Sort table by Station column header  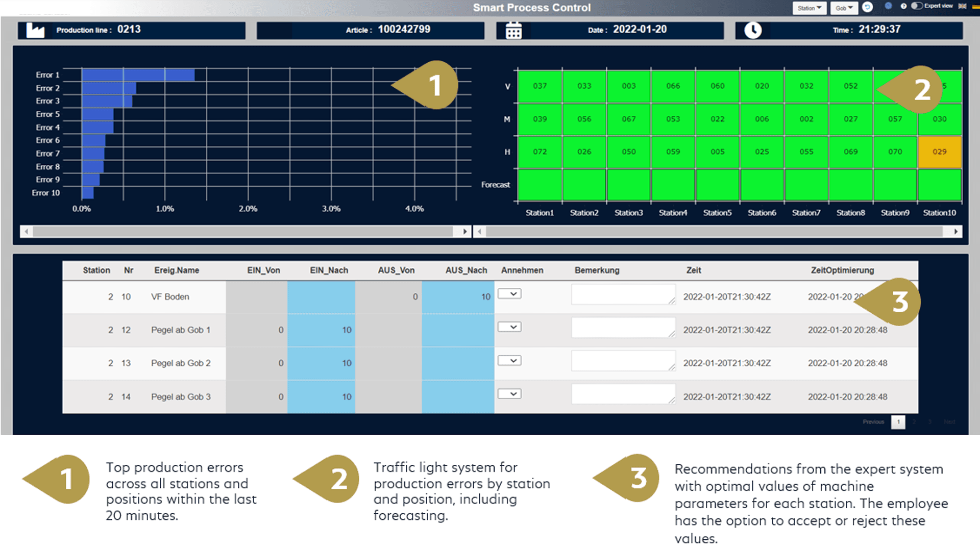96,270
